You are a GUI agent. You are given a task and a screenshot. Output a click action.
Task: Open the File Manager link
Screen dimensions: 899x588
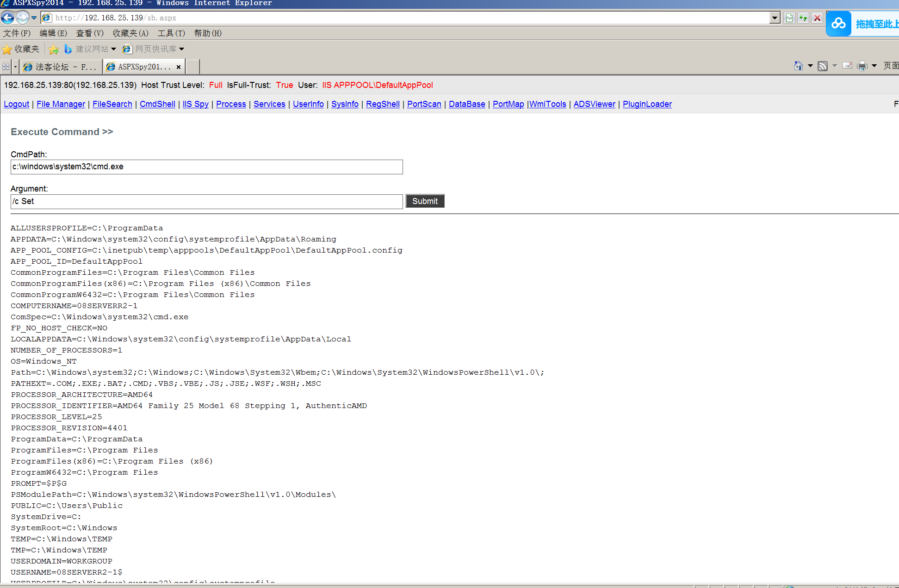pyautogui.click(x=61, y=104)
